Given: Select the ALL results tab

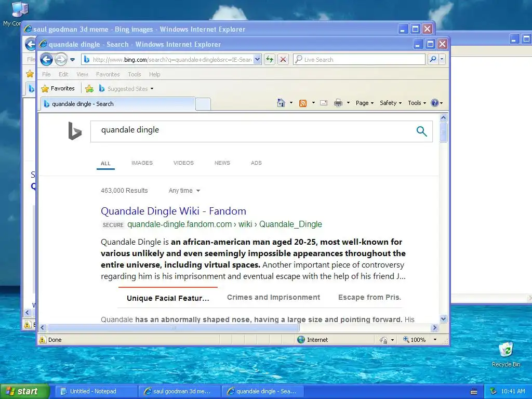Looking at the screenshot, I should [105, 163].
